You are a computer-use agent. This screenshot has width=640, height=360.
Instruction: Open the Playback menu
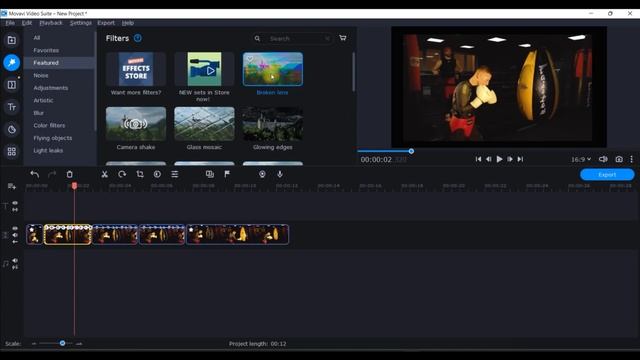(51, 23)
